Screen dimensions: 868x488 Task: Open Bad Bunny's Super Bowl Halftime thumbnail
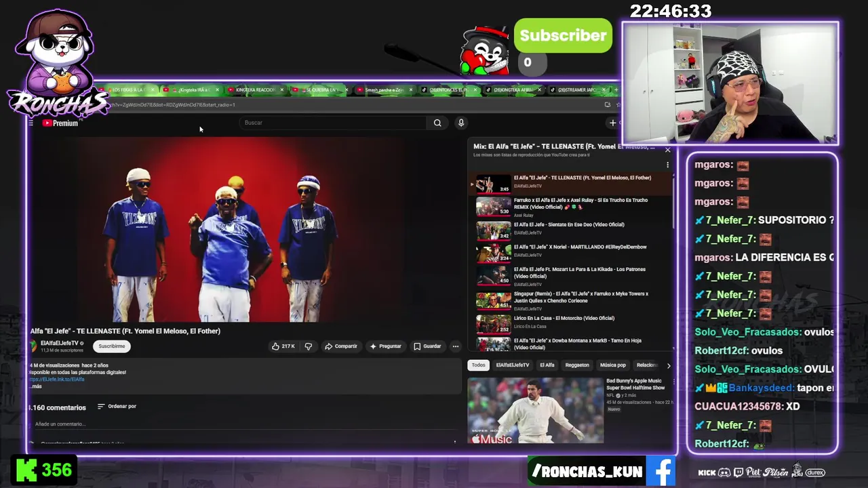pos(536,411)
